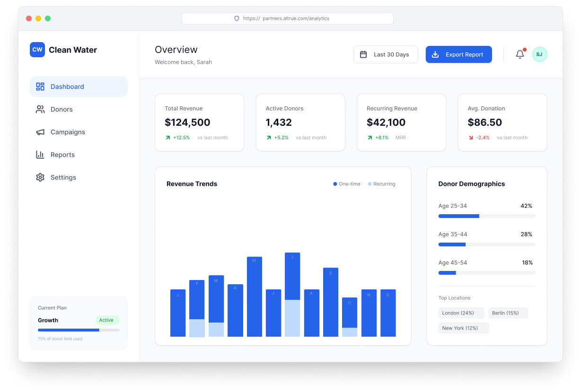Click the 1,432 active donors value
The height and width of the screenshot is (392, 581).
click(x=279, y=122)
